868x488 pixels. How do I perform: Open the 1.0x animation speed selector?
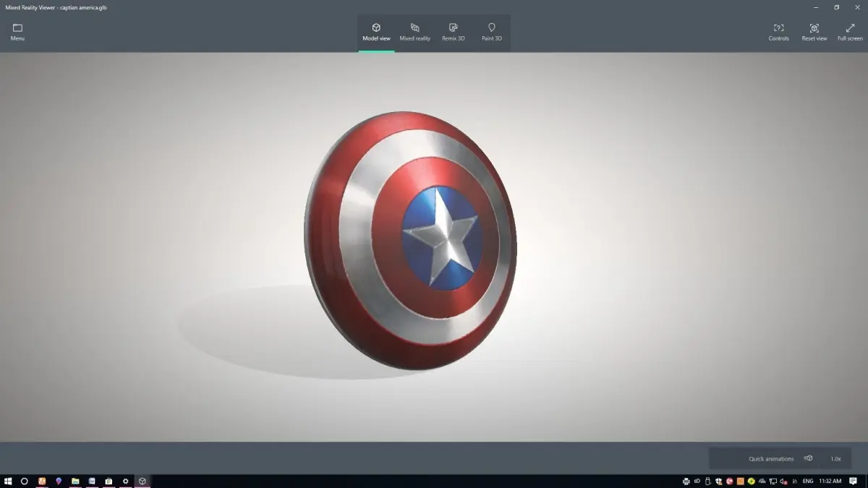coord(835,458)
